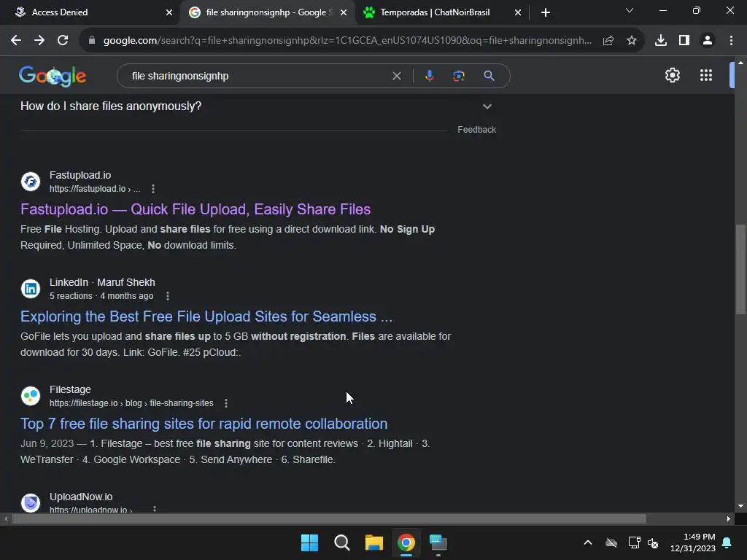747x560 pixels.
Task: Click the Chrome address bar URL
Action: pyautogui.click(x=347, y=41)
